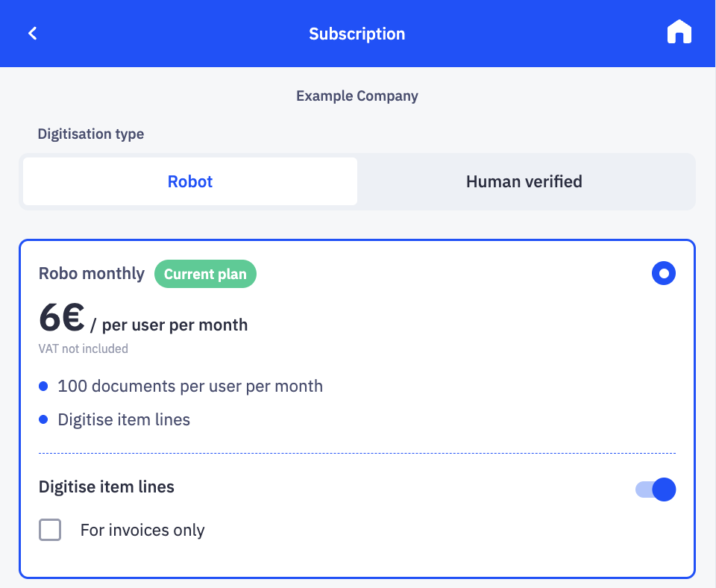Click the Digitise item lines bullet text
The height and width of the screenshot is (588, 716).
tap(124, 419)
